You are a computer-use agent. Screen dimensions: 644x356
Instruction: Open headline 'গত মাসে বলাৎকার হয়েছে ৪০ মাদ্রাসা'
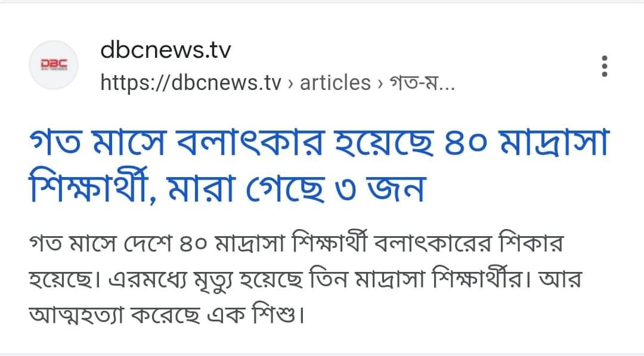point(320,142)
